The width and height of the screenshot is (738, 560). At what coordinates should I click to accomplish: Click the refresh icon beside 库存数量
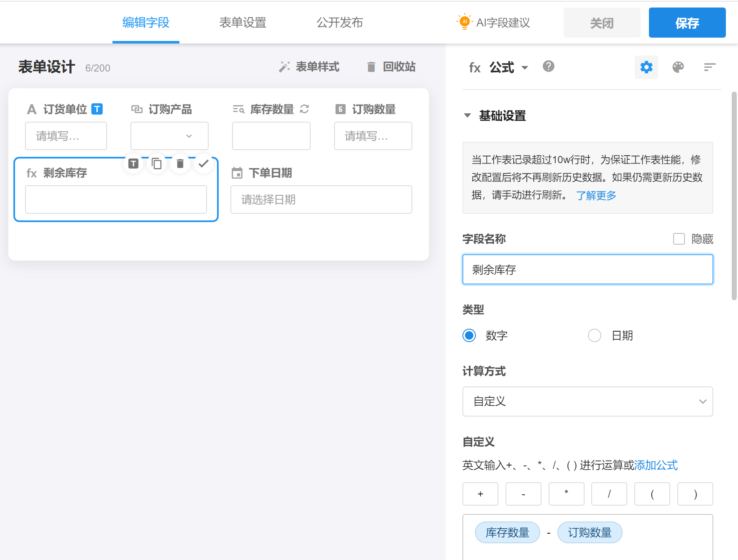click(x=304, y=109)
